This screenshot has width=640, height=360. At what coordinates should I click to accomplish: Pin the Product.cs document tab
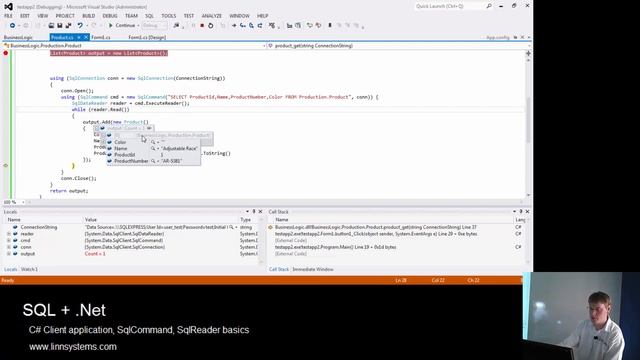79,37
